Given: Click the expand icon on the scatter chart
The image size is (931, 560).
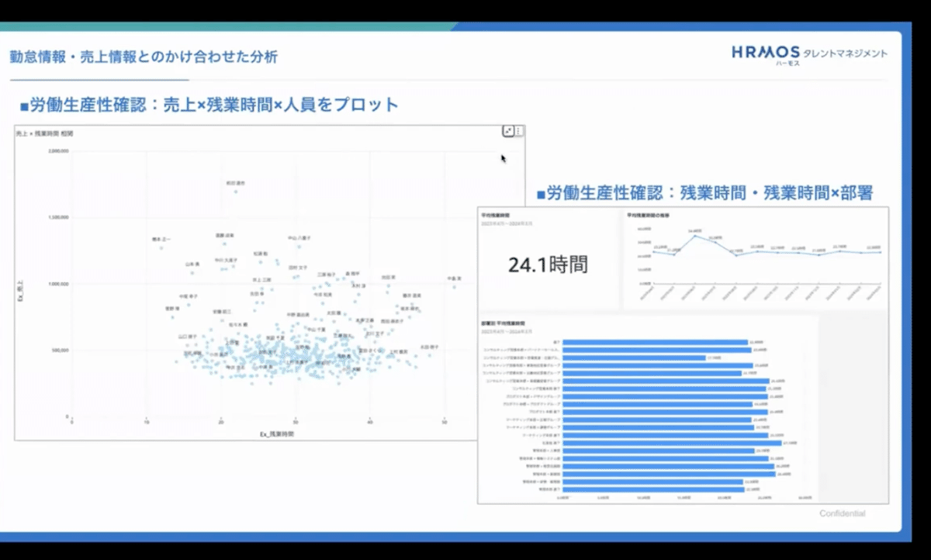Looking at the screenshot, I should (508, 132).
